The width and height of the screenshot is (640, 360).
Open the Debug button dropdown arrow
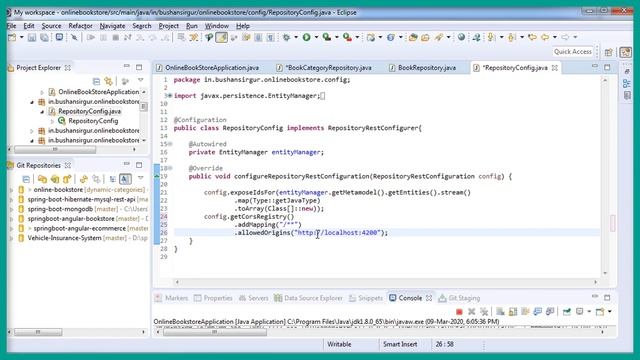pyautogui.click(x=296, y=38)
